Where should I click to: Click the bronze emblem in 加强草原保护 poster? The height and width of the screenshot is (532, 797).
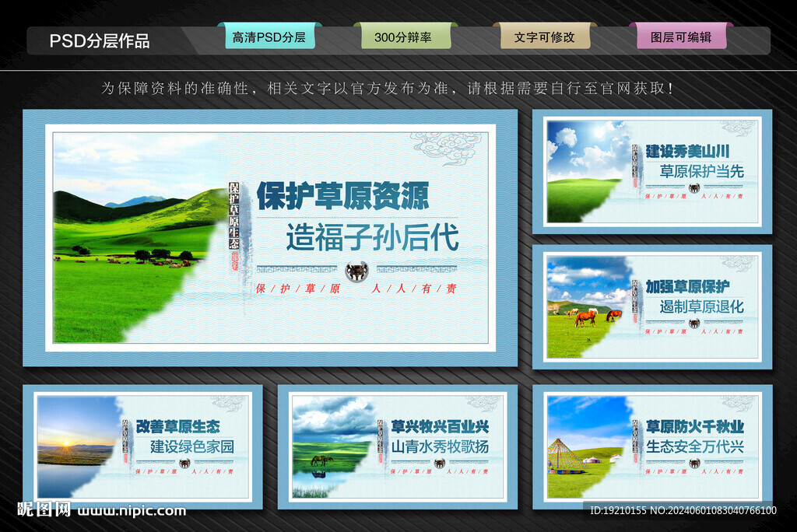694,323
